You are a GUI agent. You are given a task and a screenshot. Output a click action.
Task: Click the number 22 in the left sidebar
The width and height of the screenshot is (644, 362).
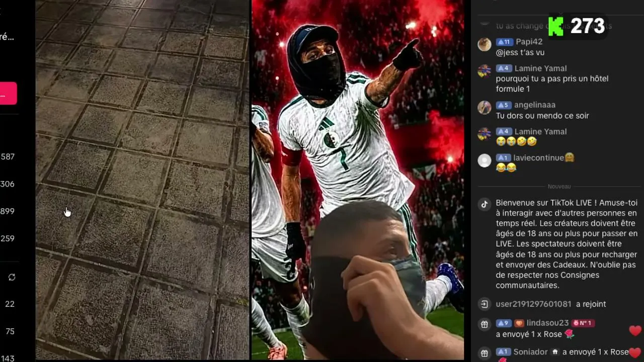pyautogui.click(x=10, y=304)
